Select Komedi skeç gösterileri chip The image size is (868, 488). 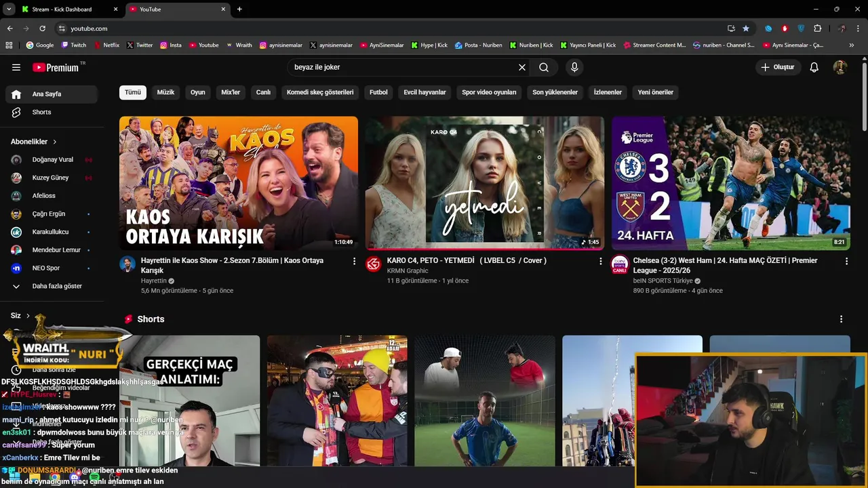[x=320, y=92]
